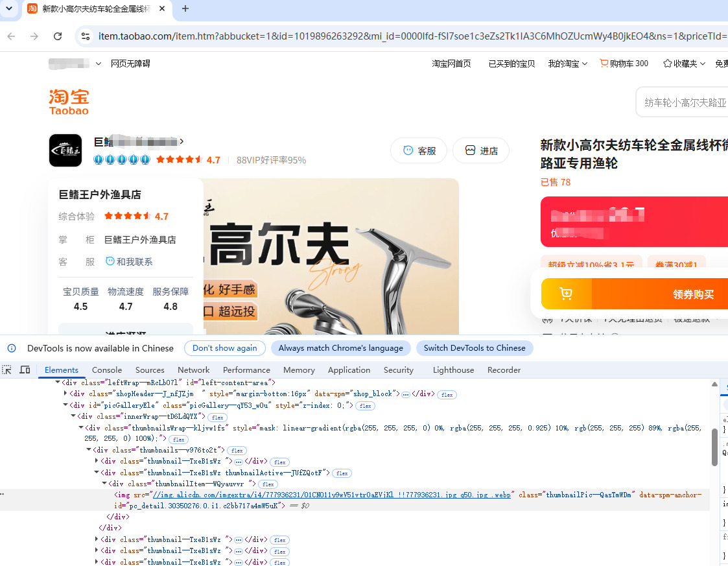Open 淘宝网首页 link

(x=451, y=64)
